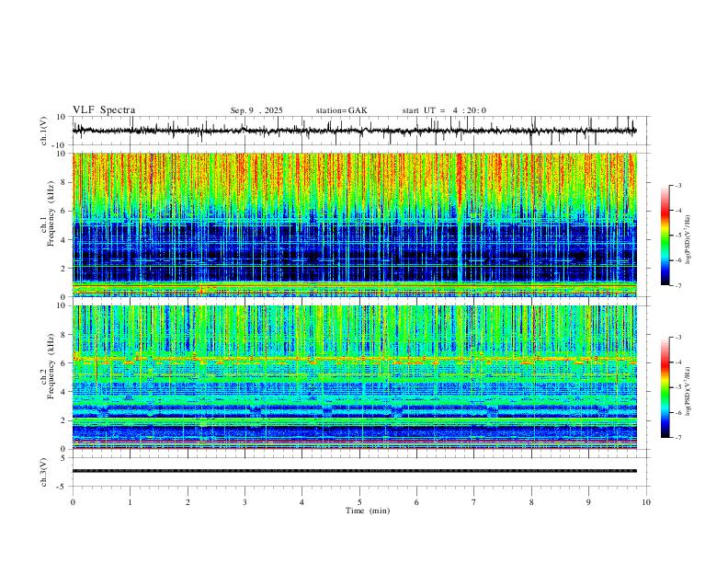This screenshot has height=563, width=728.
Task: Click the "-3" tick on upper colorbar
Action: [677, 185]
